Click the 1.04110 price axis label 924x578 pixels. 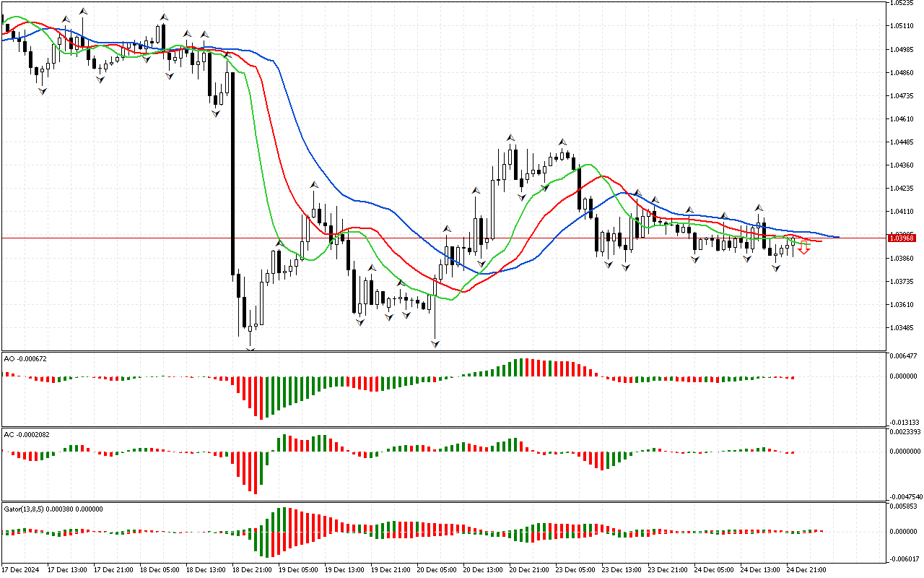(902, 211)
